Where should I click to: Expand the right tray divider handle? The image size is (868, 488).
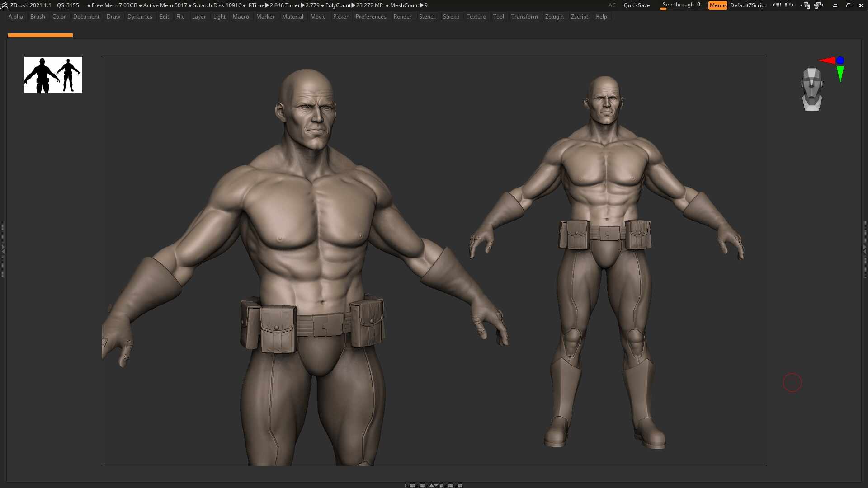[865, 249]
